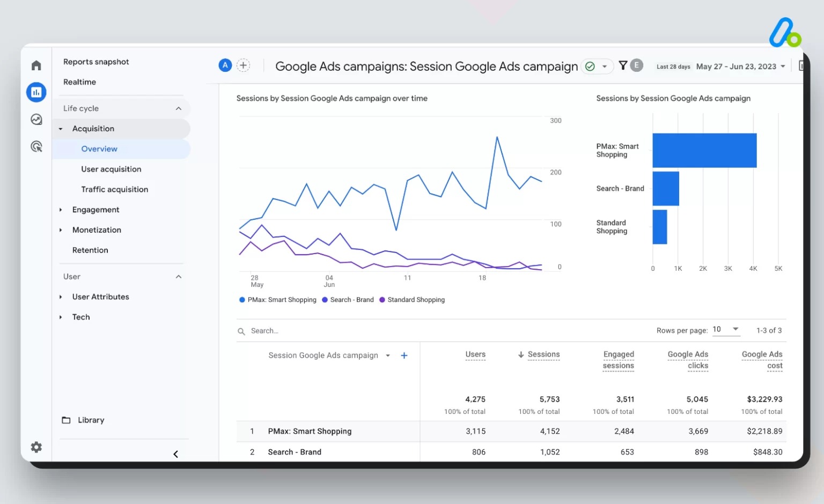Viewport: 824px width, 504px height.
Task: Open the Realtime report
Action: coord(79,82)
